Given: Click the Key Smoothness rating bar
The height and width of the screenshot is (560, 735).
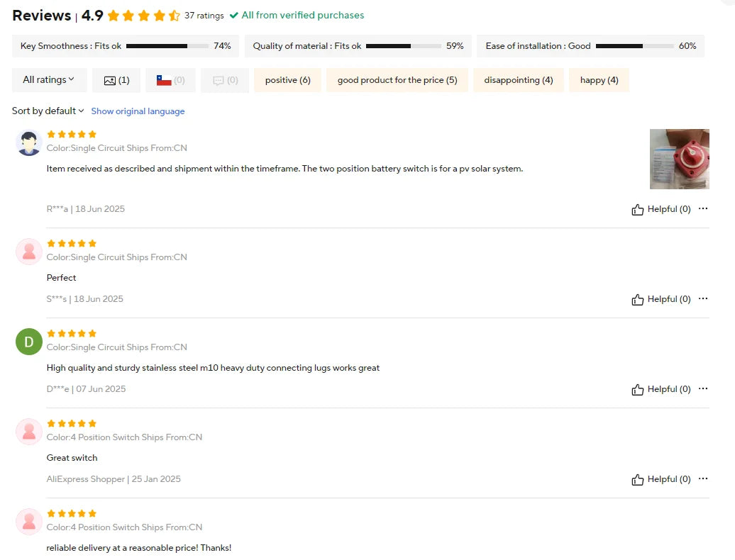Looking at the screenshot, I should tap(166, 46).
